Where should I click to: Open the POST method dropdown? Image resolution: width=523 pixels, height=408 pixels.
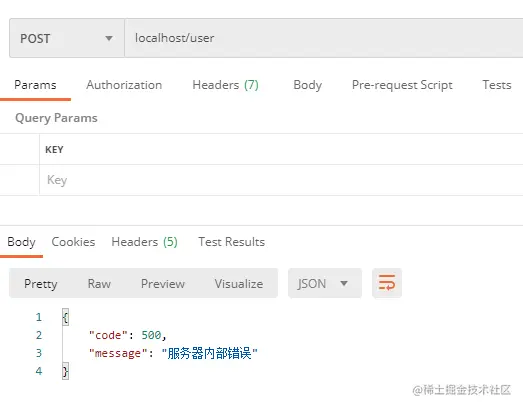pos(67,38)
